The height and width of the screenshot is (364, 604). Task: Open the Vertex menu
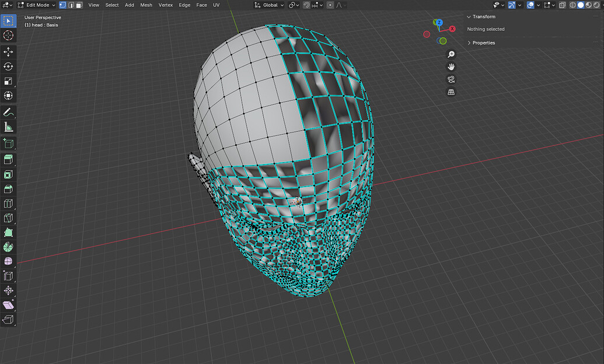click(166, 5)
